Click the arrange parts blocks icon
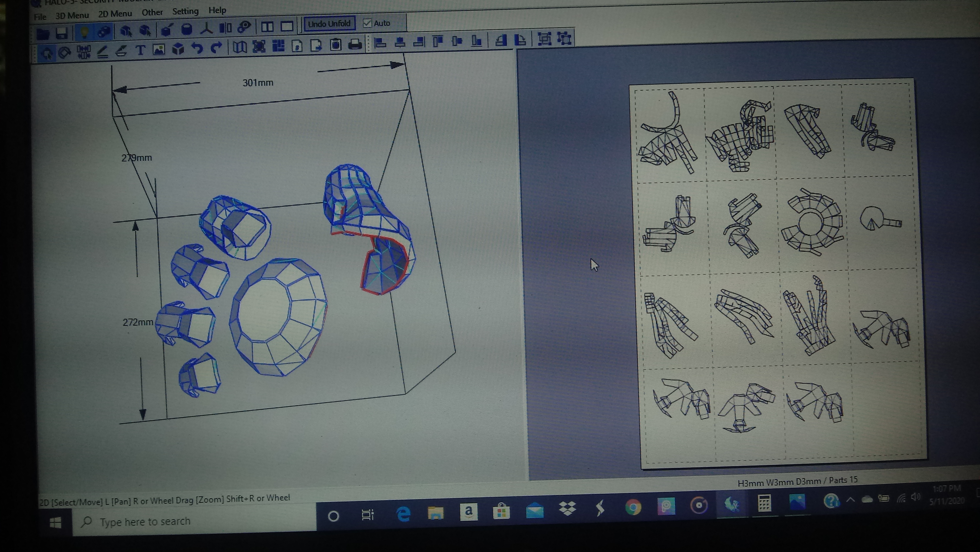The height and width of the screenshot is (552, 980). [278, 46]
